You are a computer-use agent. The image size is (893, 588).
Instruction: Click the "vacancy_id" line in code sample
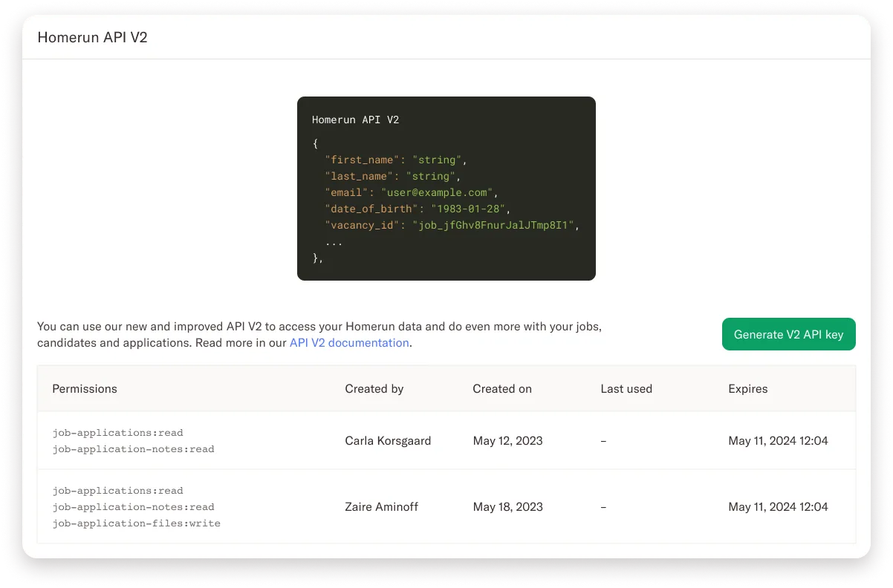(451, 225)
